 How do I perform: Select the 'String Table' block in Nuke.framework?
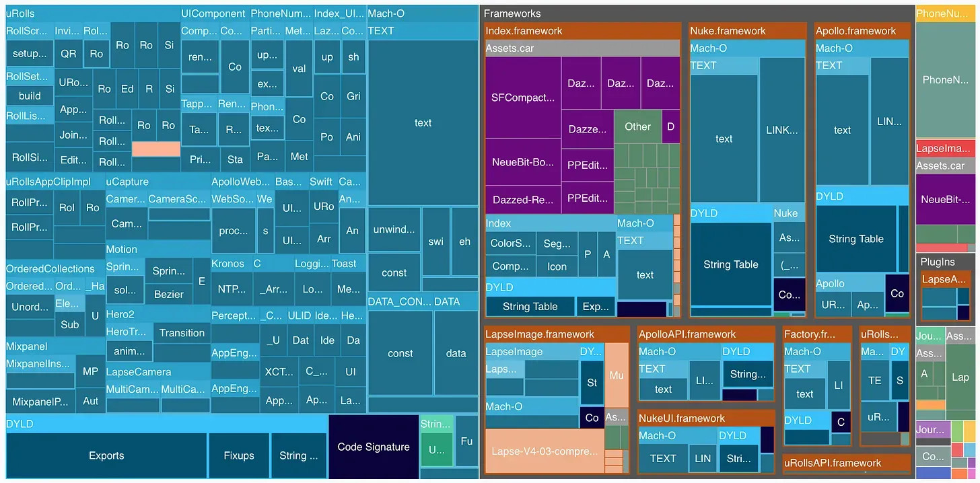[731, 264]
